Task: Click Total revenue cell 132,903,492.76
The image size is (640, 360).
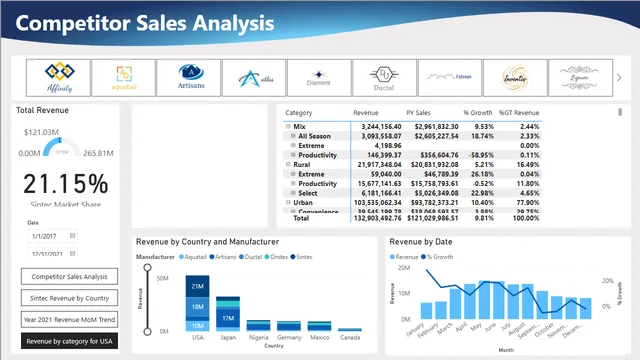Action: coord(378,218)
